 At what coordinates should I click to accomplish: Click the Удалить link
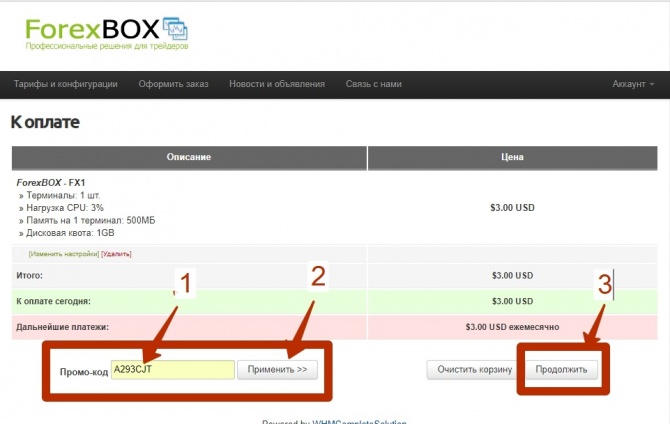point(116,254)
